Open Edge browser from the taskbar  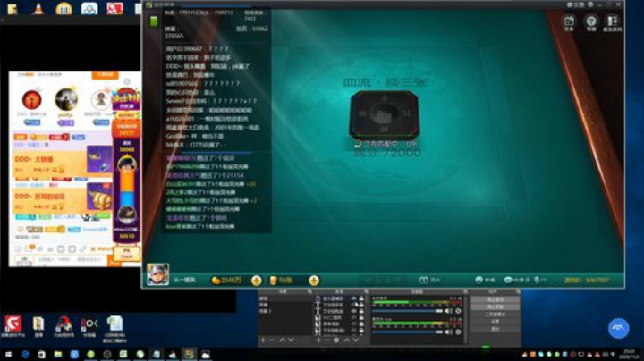(25, 354)
